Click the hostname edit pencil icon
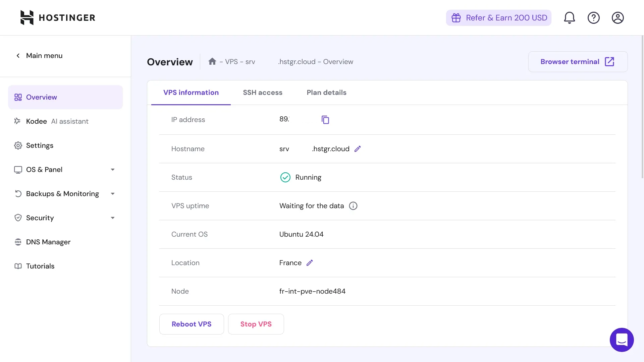The width and height of the screenshot is (644, 362). (x=358, y=149)
